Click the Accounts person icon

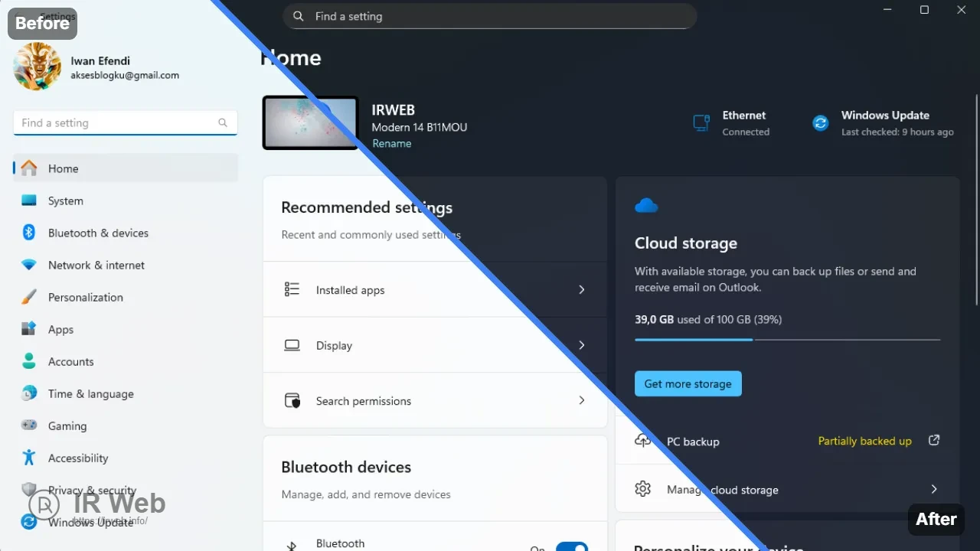[29, 361]
